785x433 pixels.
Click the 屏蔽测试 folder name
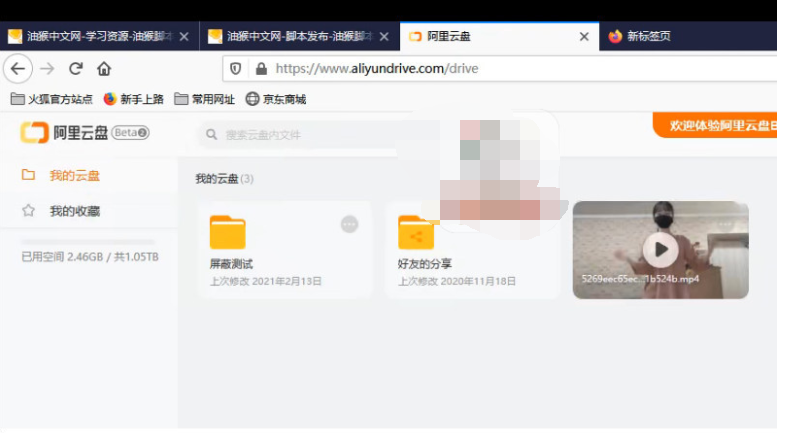[231, 264]
